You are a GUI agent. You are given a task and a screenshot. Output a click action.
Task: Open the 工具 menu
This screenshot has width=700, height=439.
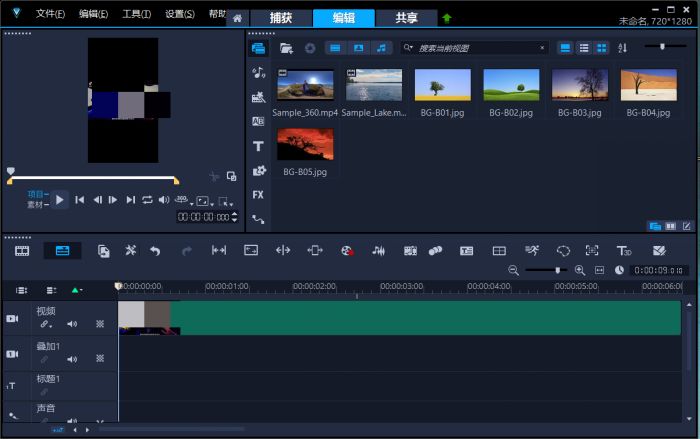[x=137, y=14]
